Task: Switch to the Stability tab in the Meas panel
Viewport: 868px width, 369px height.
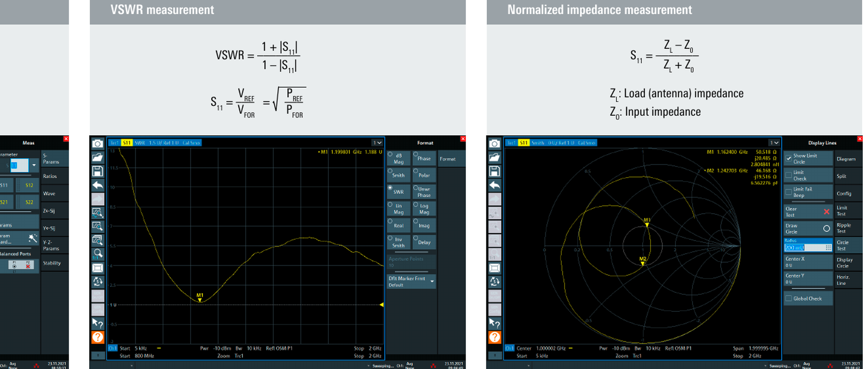Action: coord(55,263)
